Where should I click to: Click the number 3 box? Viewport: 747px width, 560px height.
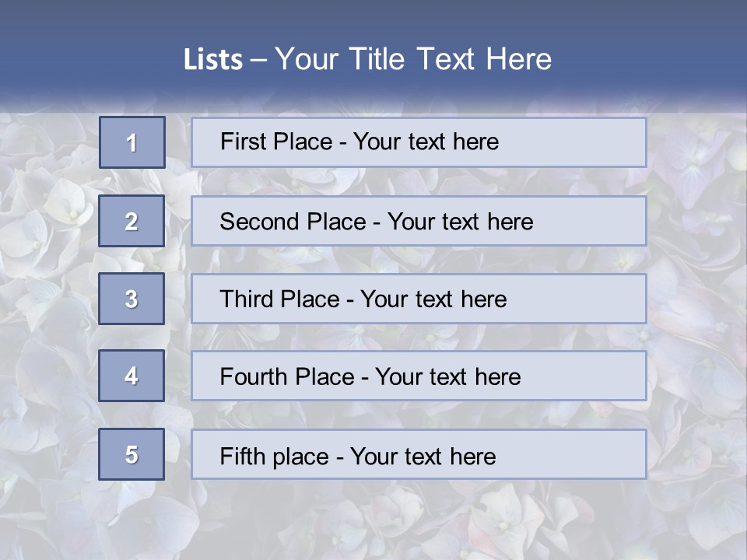(x=132, y=299)
